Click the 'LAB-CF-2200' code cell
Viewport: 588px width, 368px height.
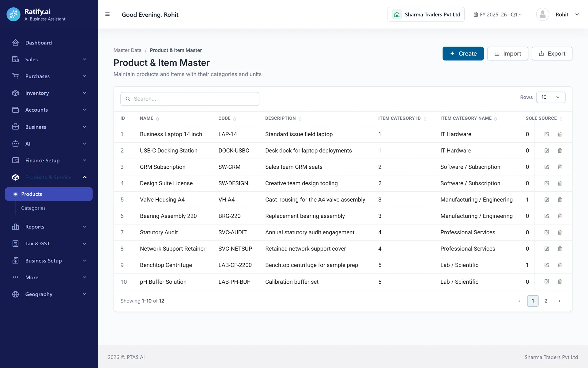(x=235, y=265)
